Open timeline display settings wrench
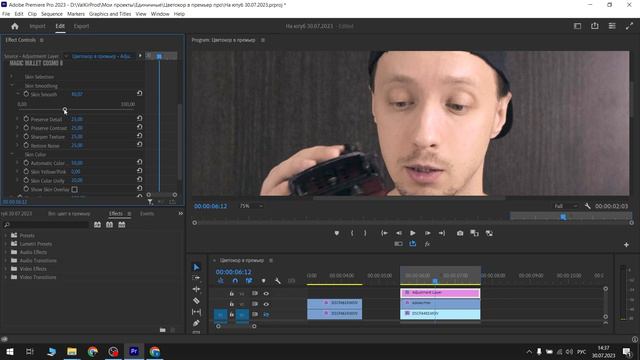The image size is (640, 360). (x=278, y=281)
